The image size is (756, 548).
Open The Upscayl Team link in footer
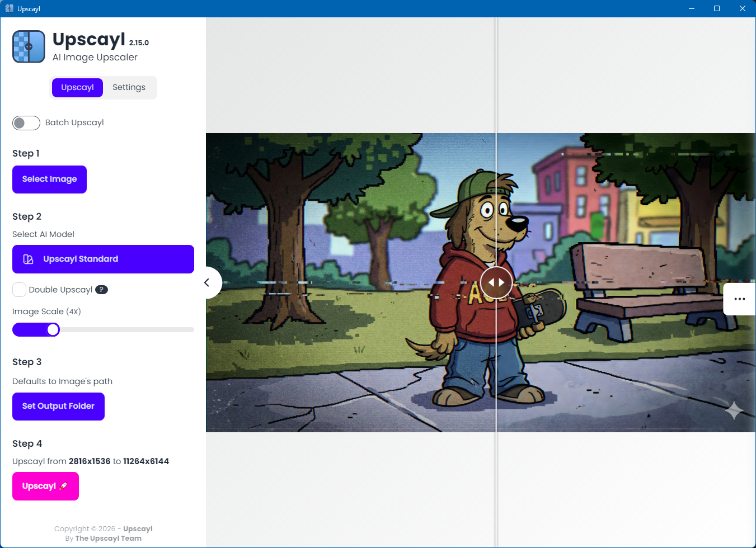[109, 538]
